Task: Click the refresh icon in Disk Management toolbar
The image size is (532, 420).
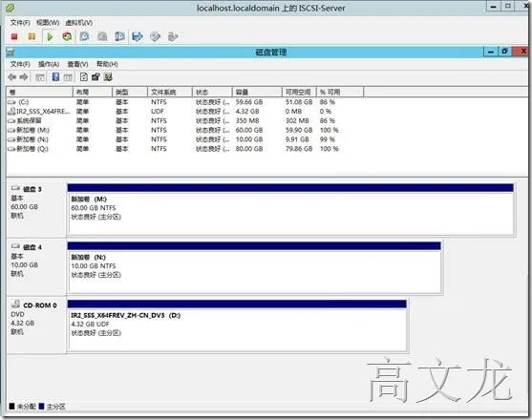Action: pos(83,77)
